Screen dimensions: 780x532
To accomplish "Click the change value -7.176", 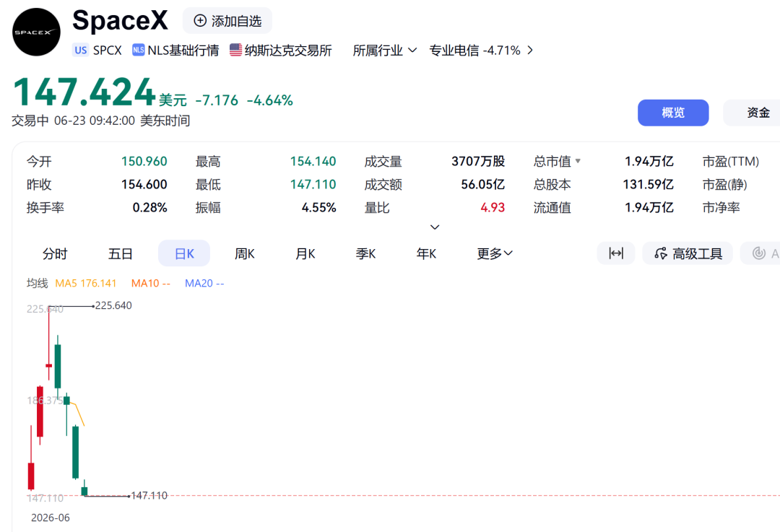I will 217,100.
